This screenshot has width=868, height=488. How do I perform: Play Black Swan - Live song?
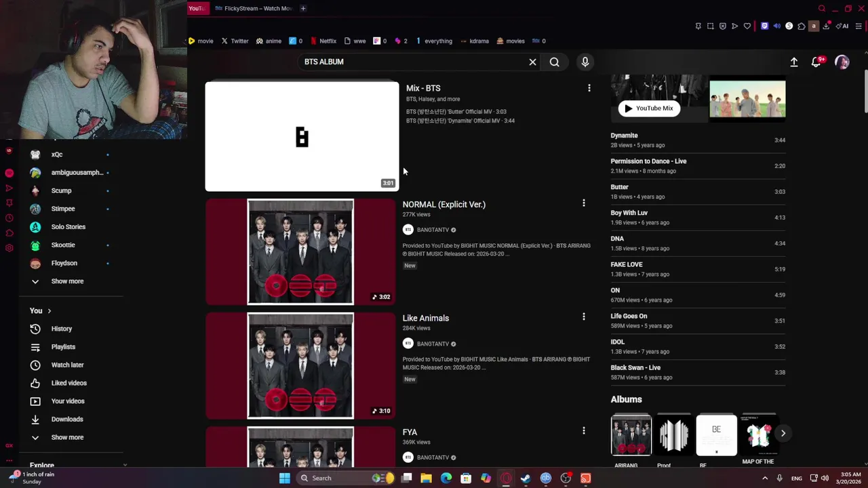click(698, 372)
